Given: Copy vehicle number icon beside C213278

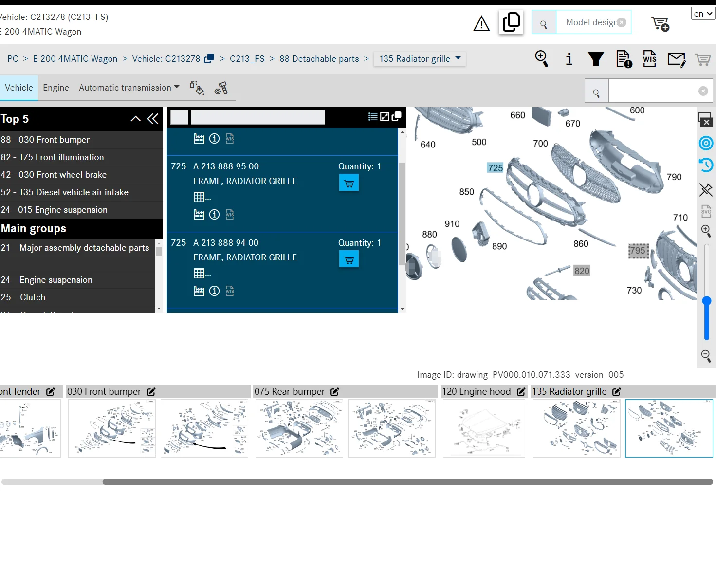Looking at the screenshot, I should click(209, 58).
